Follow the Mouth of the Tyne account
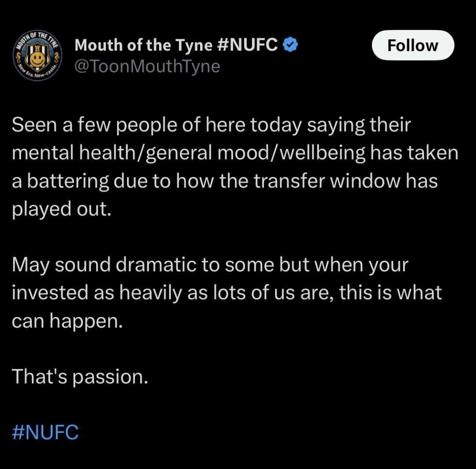Viewport: 476px width, 469px height. (x=413, y=45)
